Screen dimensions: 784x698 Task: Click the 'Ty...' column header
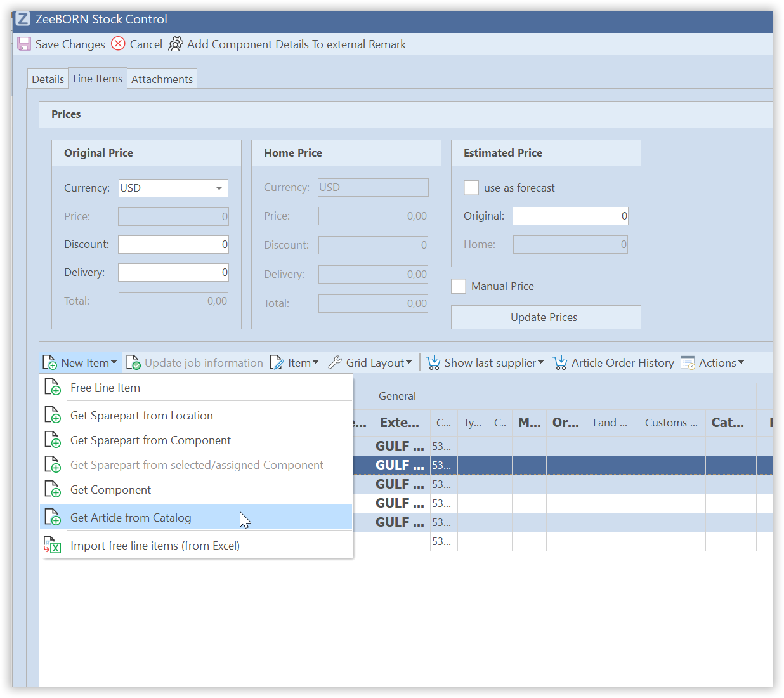[473, 423]
